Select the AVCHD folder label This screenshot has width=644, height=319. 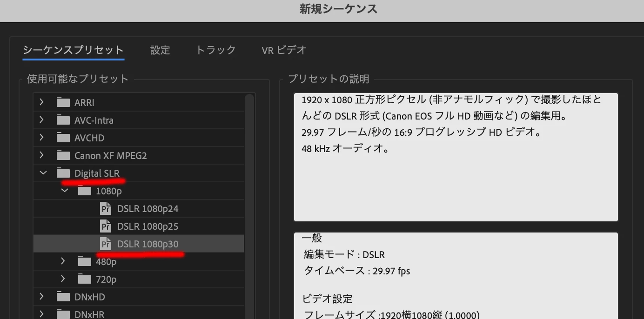[x=89, y=138]
